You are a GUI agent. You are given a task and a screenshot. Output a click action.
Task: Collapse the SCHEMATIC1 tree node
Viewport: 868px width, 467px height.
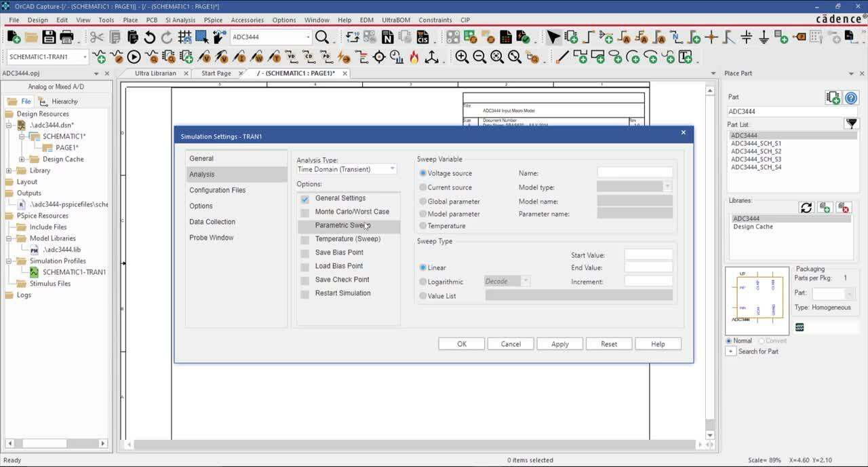click(22, 136)
